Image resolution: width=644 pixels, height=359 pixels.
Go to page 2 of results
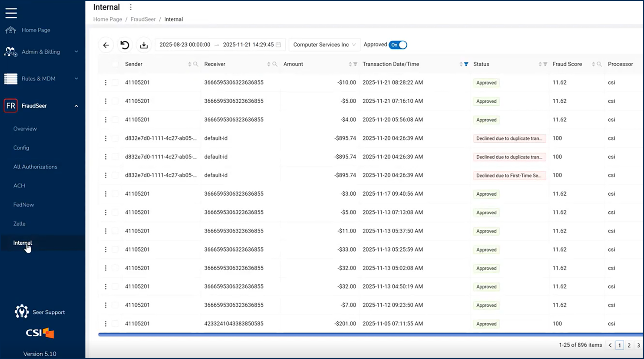tap(629, 345)
